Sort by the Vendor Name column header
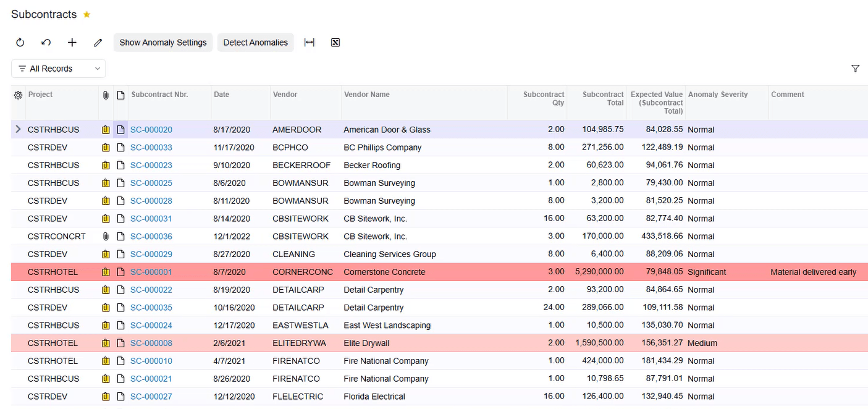Screen dimensions: 868x409 (366, 95)
